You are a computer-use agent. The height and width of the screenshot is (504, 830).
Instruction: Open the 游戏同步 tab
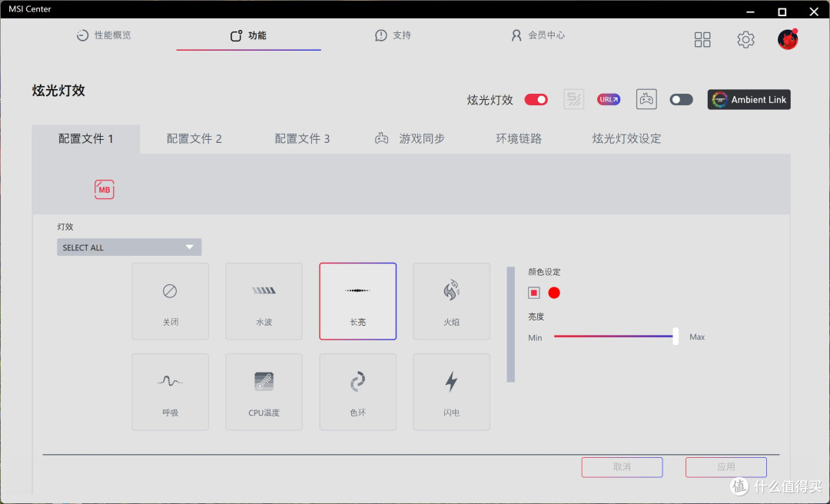coord(410,139)
